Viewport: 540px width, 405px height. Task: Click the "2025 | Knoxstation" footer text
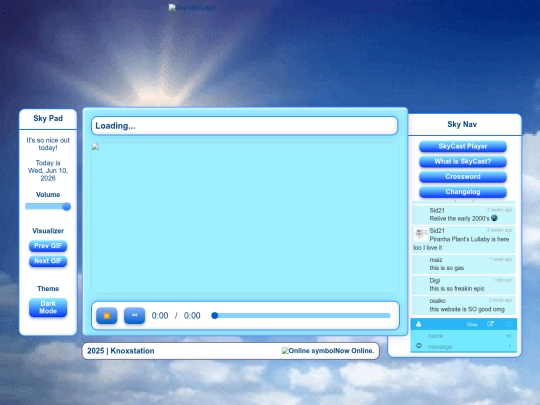(121, 351)
